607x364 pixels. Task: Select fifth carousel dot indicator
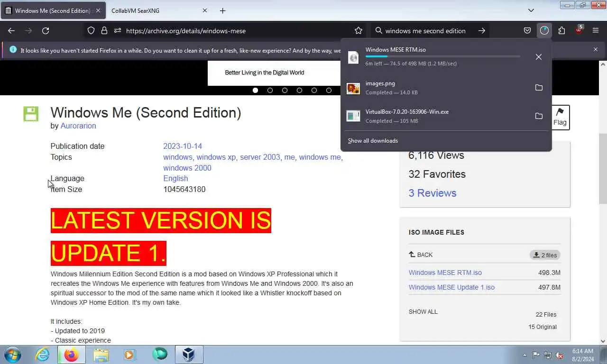coord(314,90)
